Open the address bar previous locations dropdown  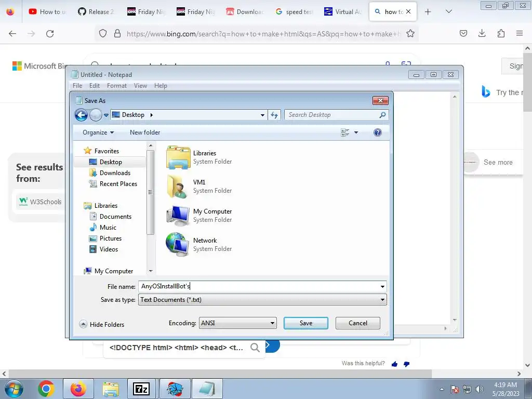(x=262, y=115)
